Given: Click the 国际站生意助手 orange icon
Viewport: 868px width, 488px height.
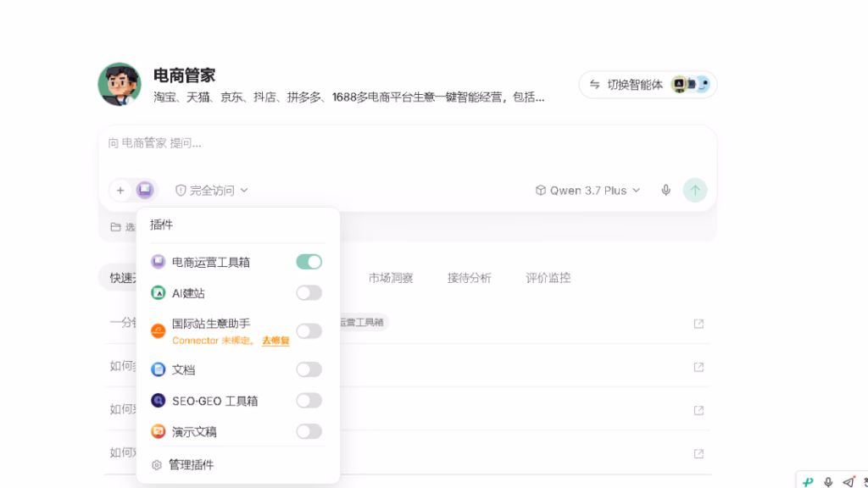Looking at the screenshot, I should pyautogui.click(x=158, y=331).
